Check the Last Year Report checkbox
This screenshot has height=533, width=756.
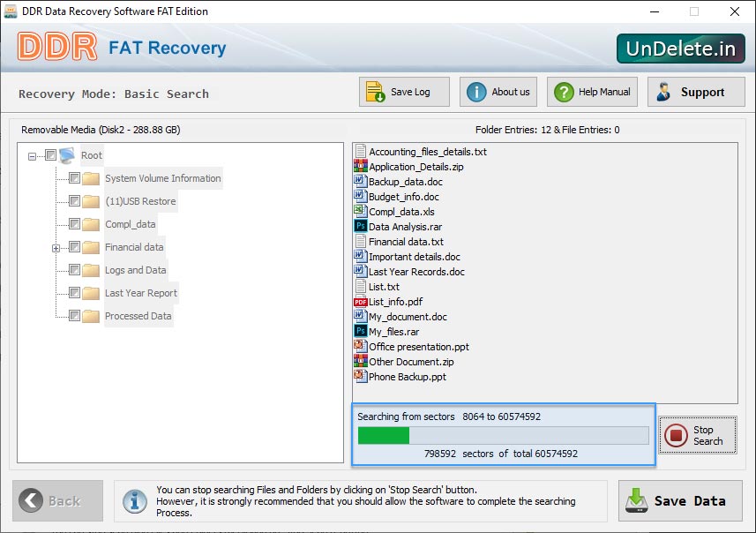74,292
